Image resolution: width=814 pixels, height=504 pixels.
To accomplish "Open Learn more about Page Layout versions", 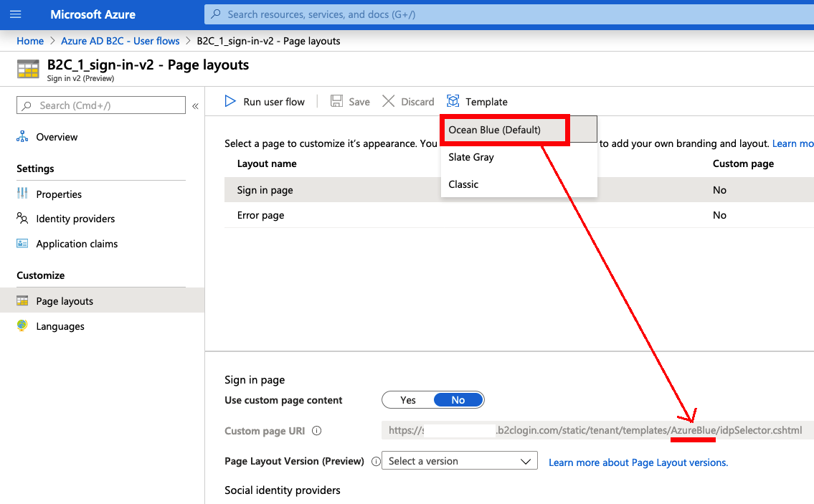I will 638,462.
